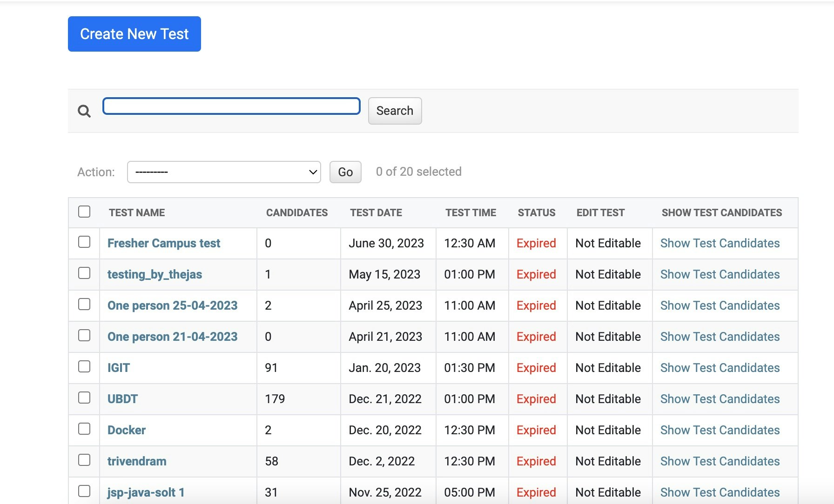
Task: Focus the search text field
Action: pos(231,106)
